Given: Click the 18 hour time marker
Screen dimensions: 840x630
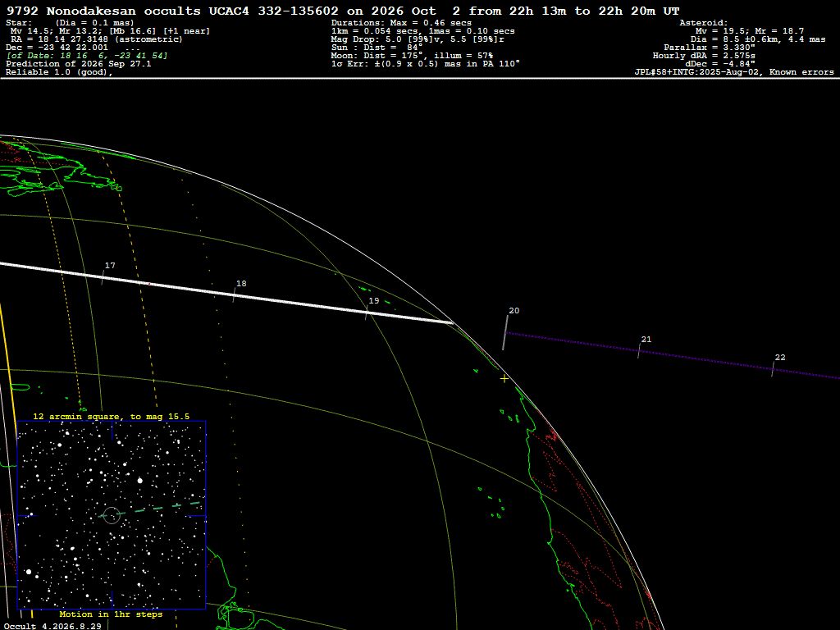Looking at the screenshot, I should coord(241,284).
